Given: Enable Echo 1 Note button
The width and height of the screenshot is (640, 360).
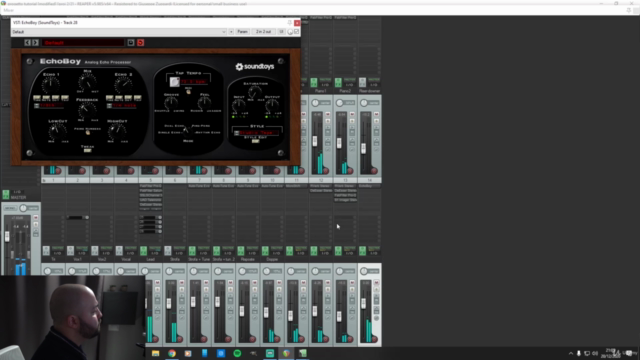Looking at the screenshot, I should [46, 98].
